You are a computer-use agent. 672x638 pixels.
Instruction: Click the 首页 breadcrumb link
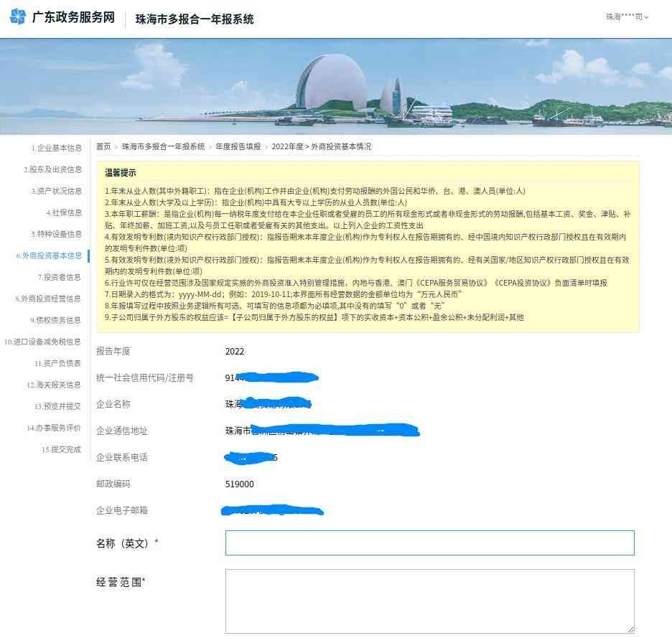103,146
